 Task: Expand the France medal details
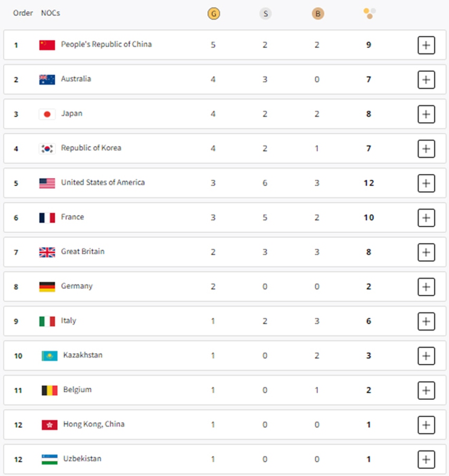coord(427,217)
